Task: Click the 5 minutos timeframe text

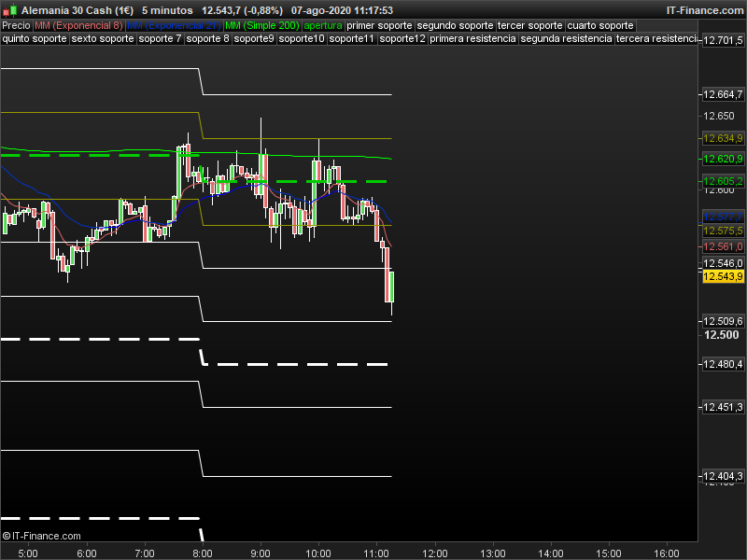Action: coord(167,10)
